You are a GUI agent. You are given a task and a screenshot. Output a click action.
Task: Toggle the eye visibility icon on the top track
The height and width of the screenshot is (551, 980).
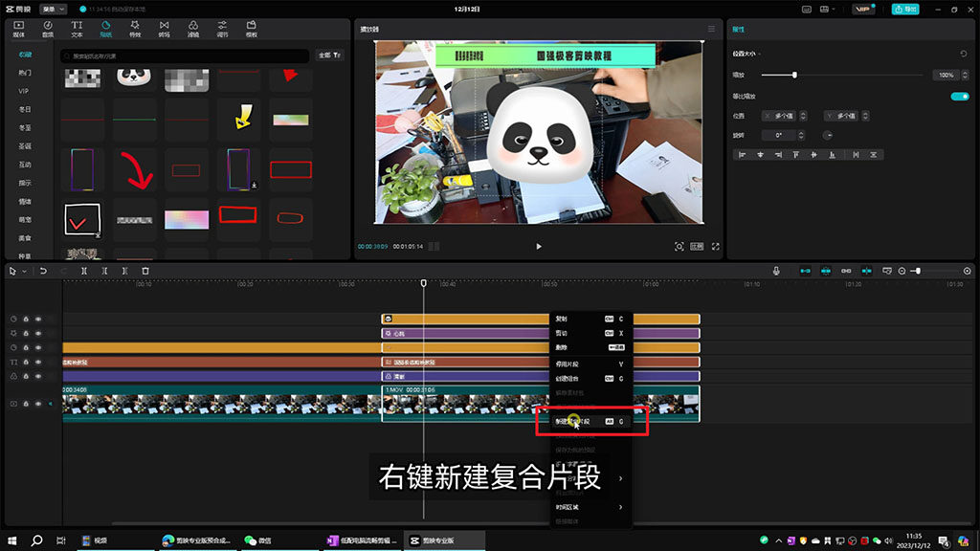pyautogui.click(x=38, y=320)
